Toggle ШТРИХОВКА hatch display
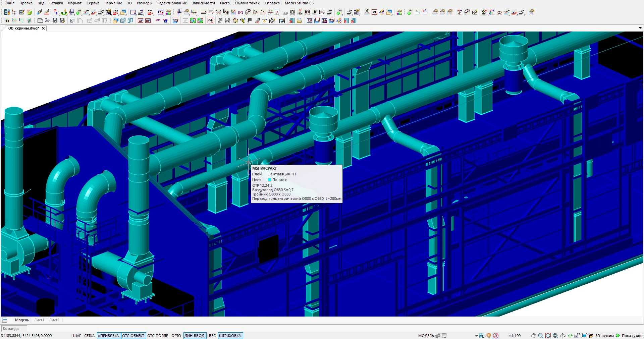This screenshot has width=644, height=339. point(230,336)
